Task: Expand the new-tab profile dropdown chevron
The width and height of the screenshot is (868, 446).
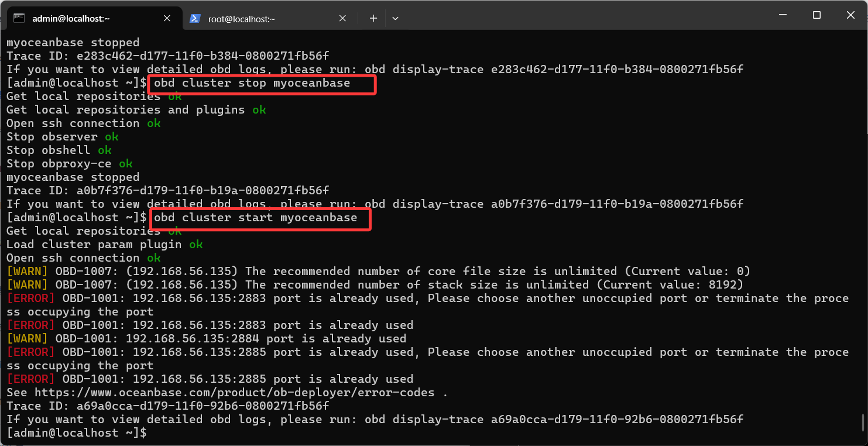Action: coord(395,19)
